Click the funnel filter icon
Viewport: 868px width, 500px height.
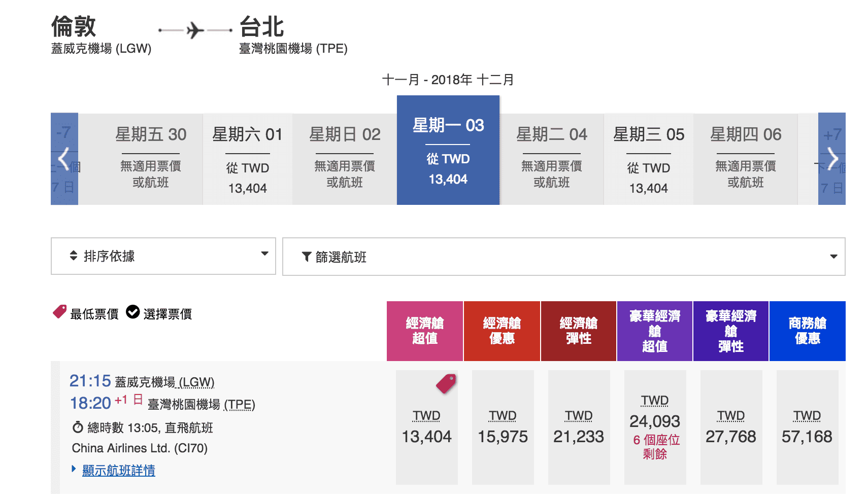click(x=307, y=257)
